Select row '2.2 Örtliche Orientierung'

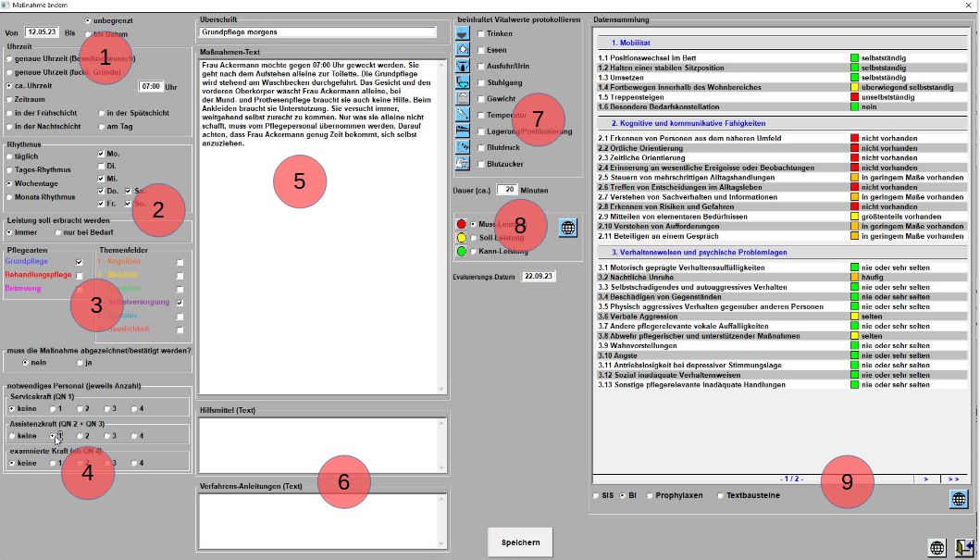click(x=782, y=148)
